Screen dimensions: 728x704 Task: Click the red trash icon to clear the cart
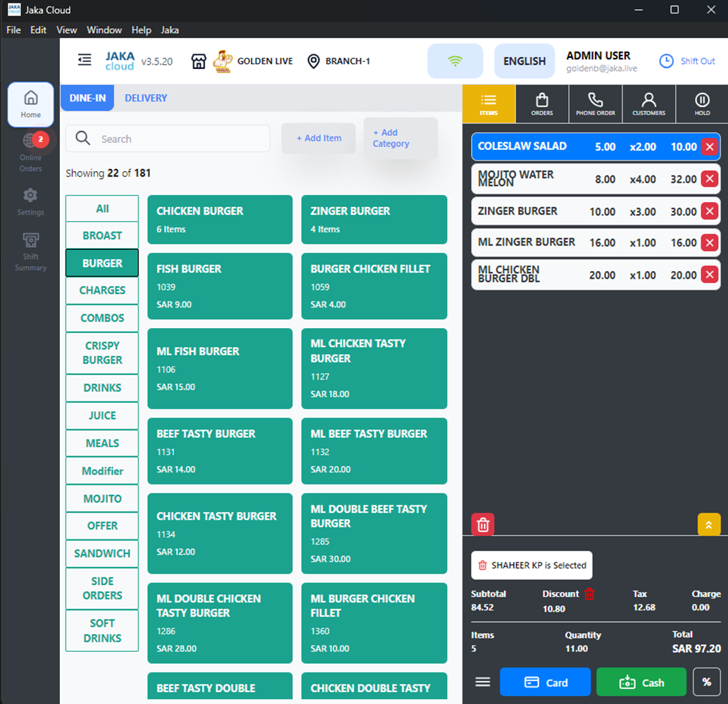483,524
